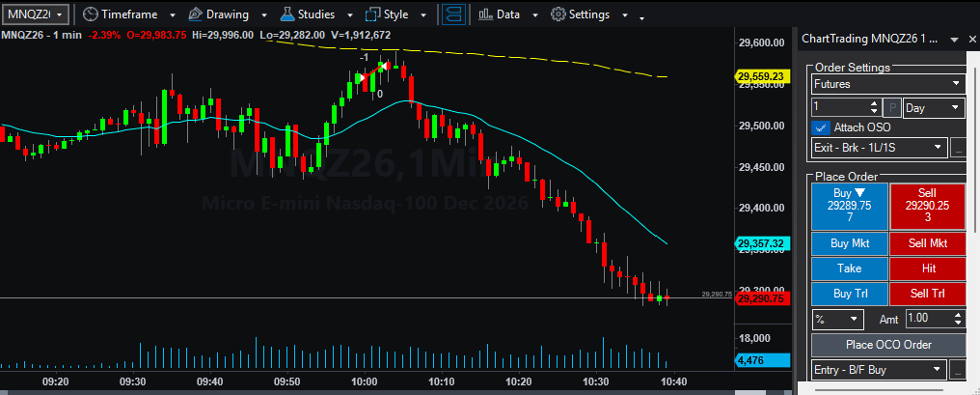
Task: Click the Buy Mkt button
Action: coord(850,243)
